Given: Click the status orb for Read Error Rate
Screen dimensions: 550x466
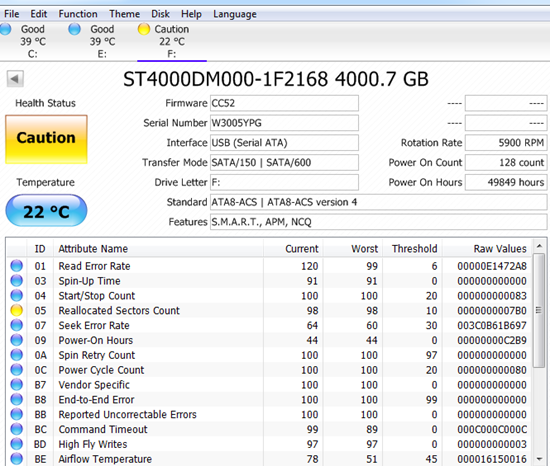Looking at the screenshot, I should tap(16, 266).
